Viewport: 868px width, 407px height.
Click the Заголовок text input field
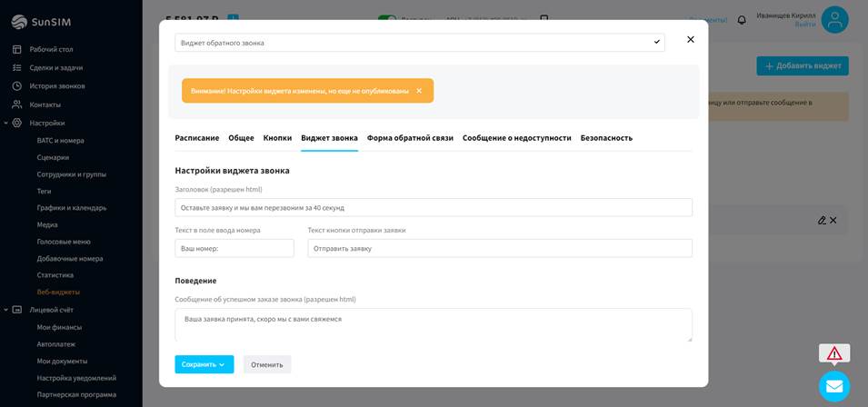click(x=433, y=208)
